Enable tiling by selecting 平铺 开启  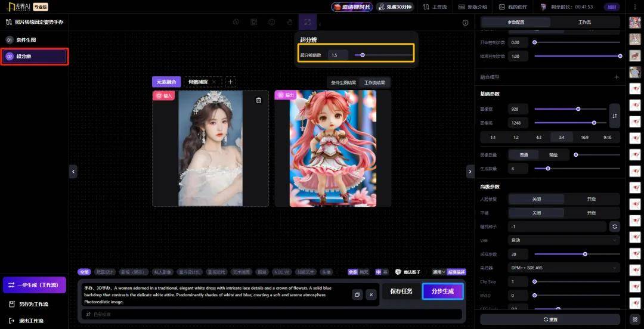tap(591, 213)
